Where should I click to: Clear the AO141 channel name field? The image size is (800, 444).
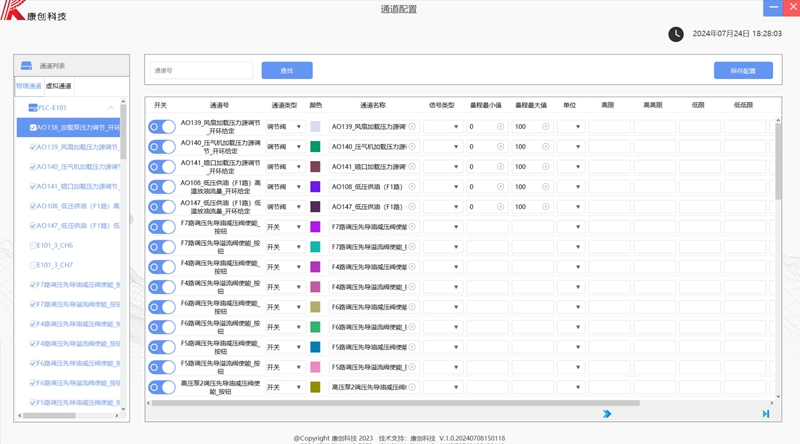412,166
